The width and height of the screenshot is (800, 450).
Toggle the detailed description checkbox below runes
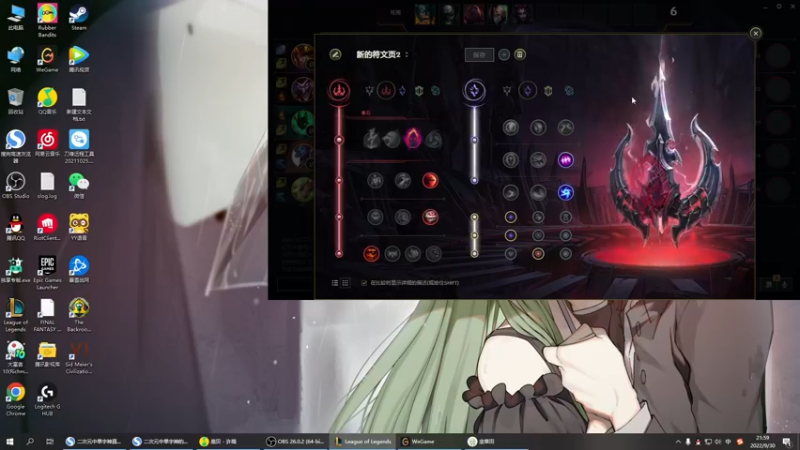click(x=364, y=283)
